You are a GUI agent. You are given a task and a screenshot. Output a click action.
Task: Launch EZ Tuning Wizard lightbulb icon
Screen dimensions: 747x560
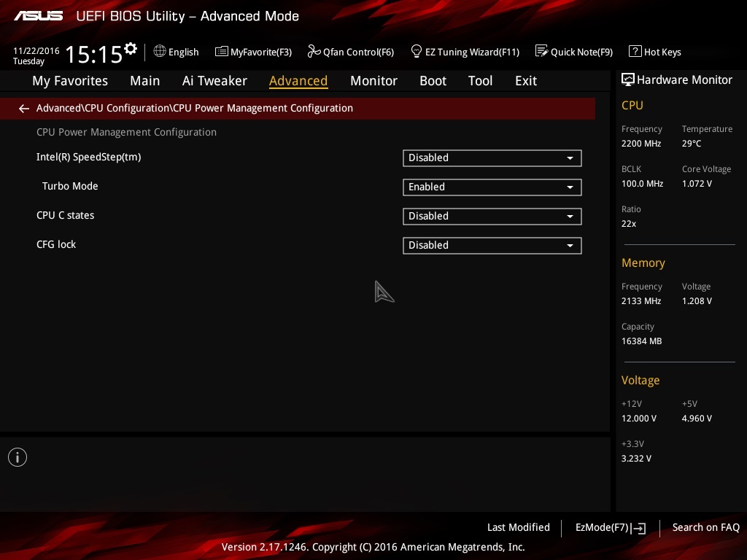click(417, 51)
